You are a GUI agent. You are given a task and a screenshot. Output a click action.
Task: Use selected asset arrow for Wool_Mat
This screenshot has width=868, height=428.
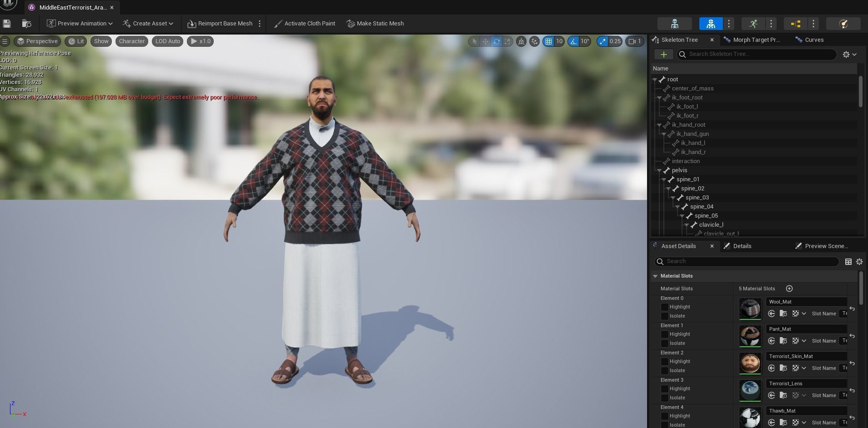(772, 314)
